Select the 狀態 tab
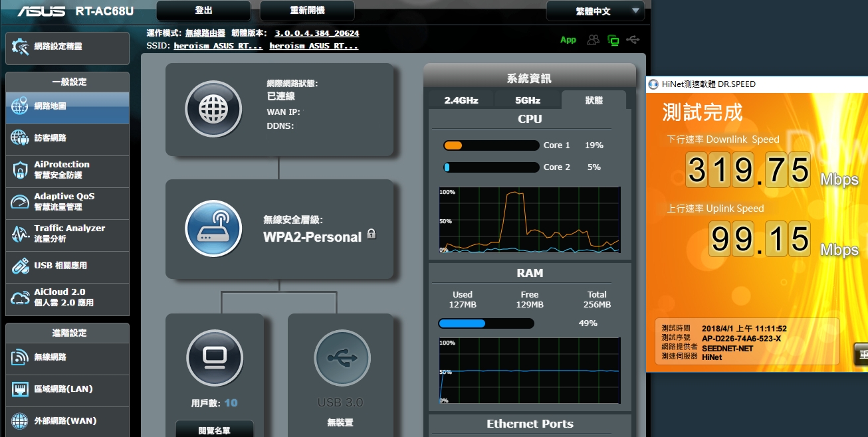 [594, 100]
